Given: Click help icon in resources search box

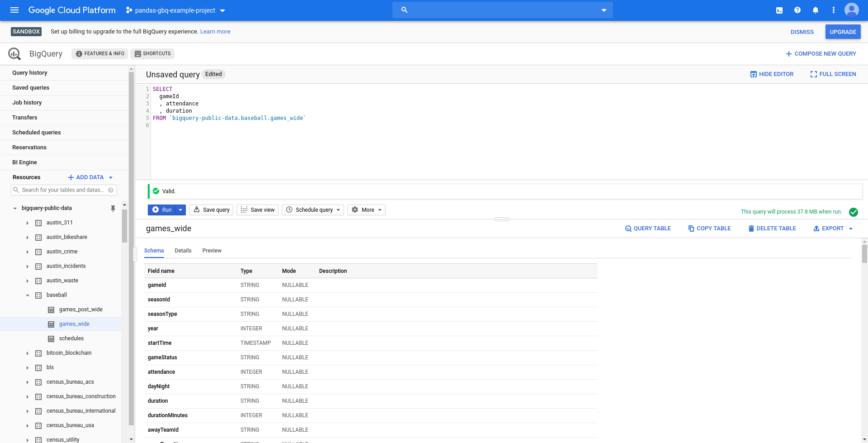Looking at the screenshot, I should pyautogui.click(x=111, y=190).
